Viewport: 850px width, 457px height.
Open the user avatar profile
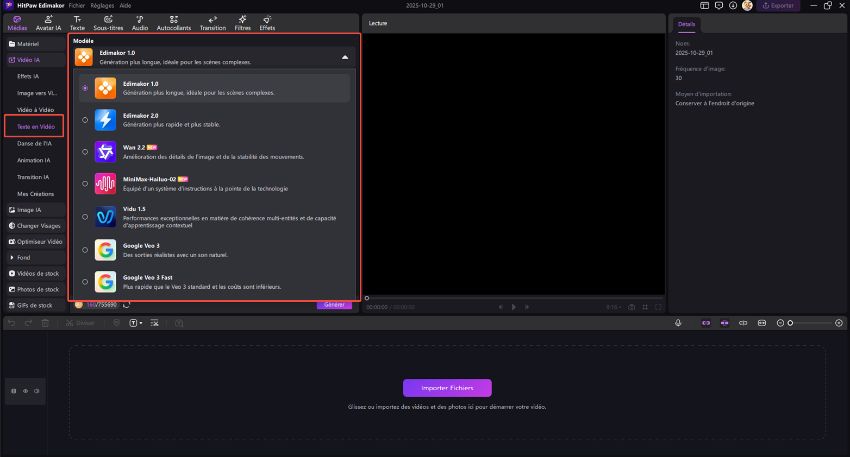(747, 5)
